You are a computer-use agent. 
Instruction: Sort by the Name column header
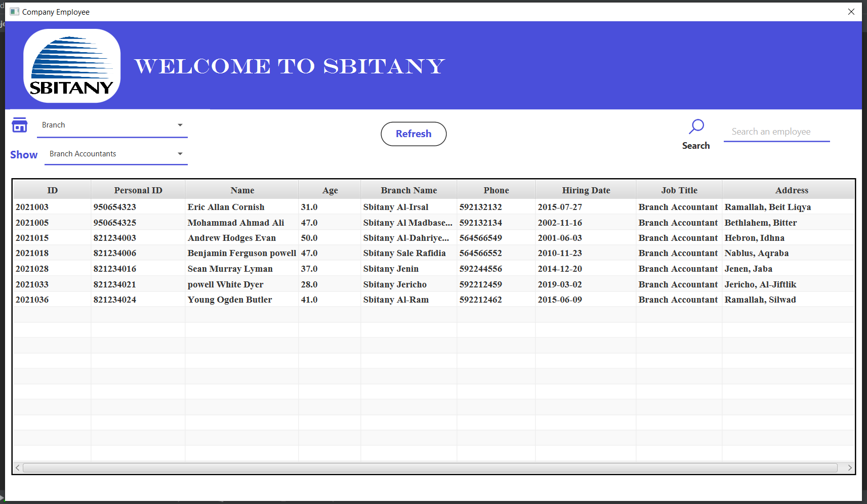tap(242, 190)
